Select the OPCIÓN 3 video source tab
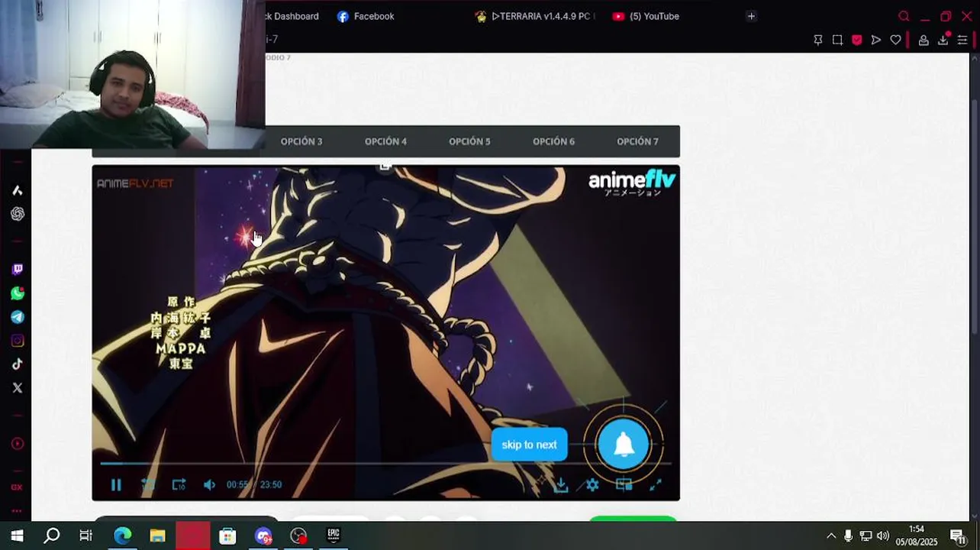 pyautogui.click(x=301, y=141)
